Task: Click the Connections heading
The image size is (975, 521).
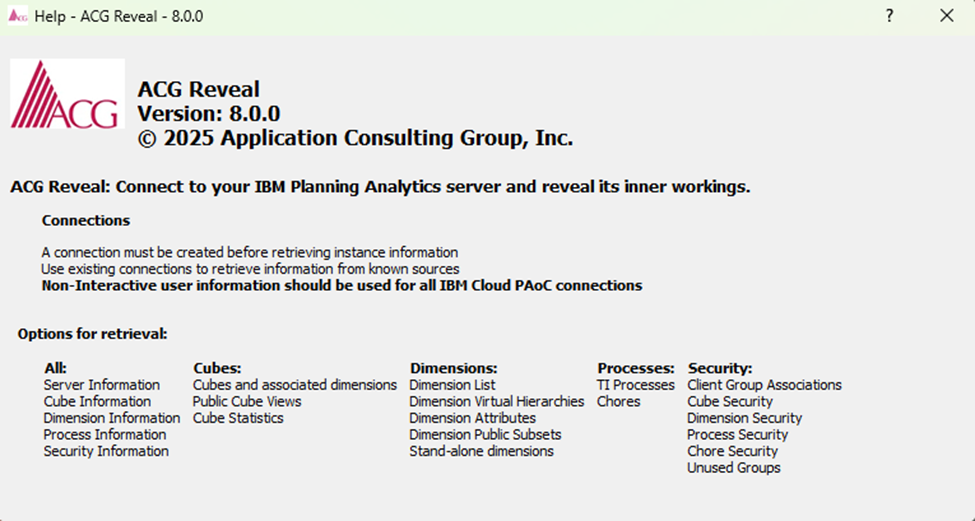Action: click(x=86, y=220)
